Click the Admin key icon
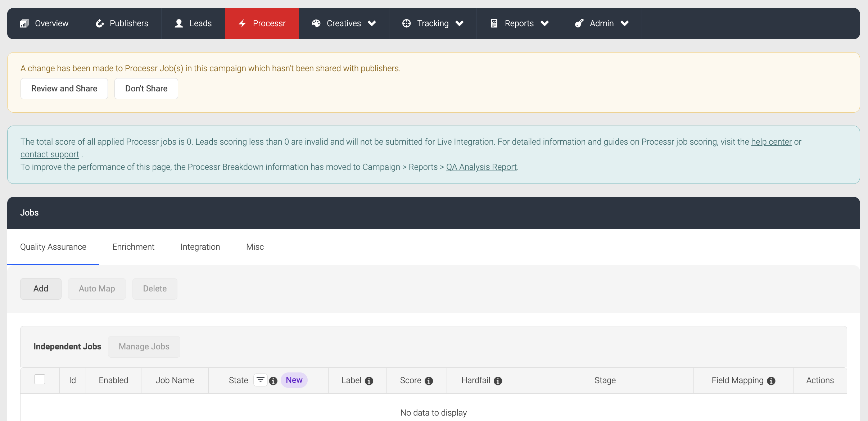This screenshot has height=421, width=868. pyautogui.click(x=579, y=23)
